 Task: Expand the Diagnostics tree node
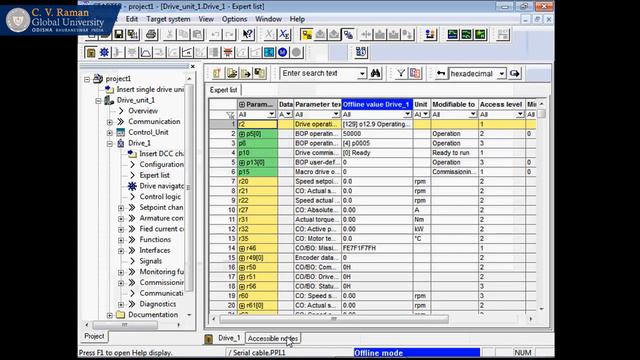[121, 304]
